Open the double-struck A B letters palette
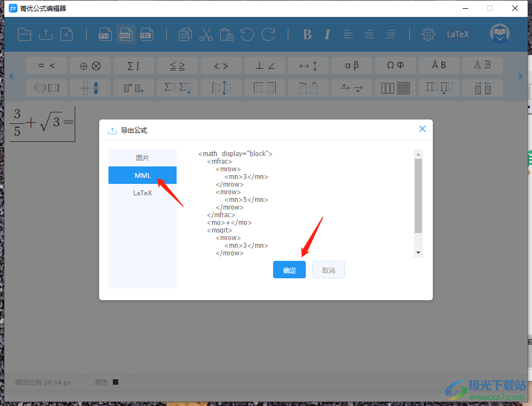 tap(482, 65)
